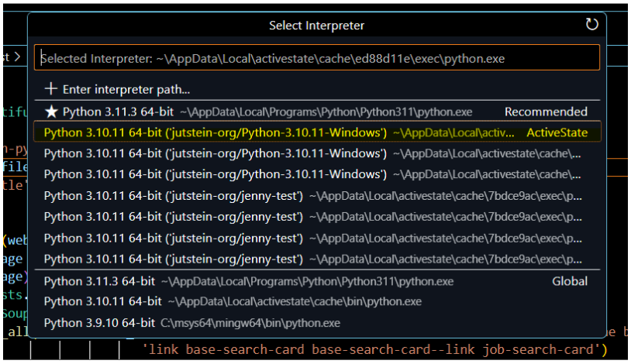631x364 pixels.
Task: Click the refresh interpreter list icon
Action: point(591,25)
